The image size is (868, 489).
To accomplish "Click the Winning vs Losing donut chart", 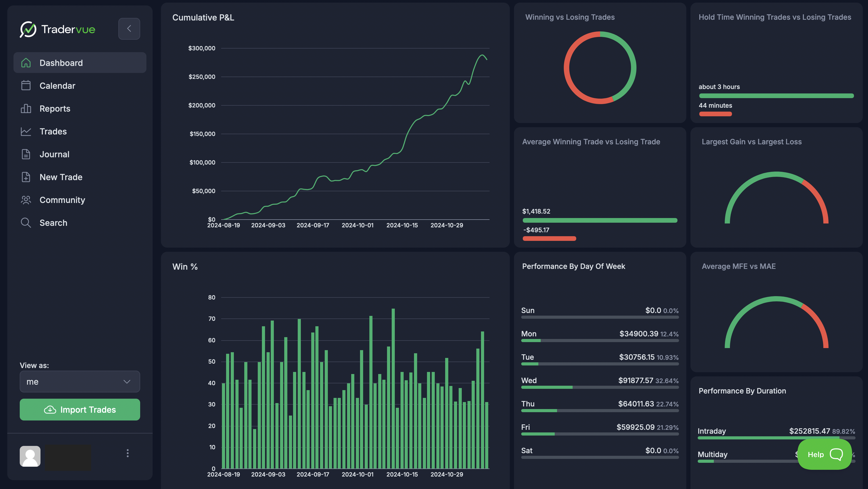I will [600, 68].
